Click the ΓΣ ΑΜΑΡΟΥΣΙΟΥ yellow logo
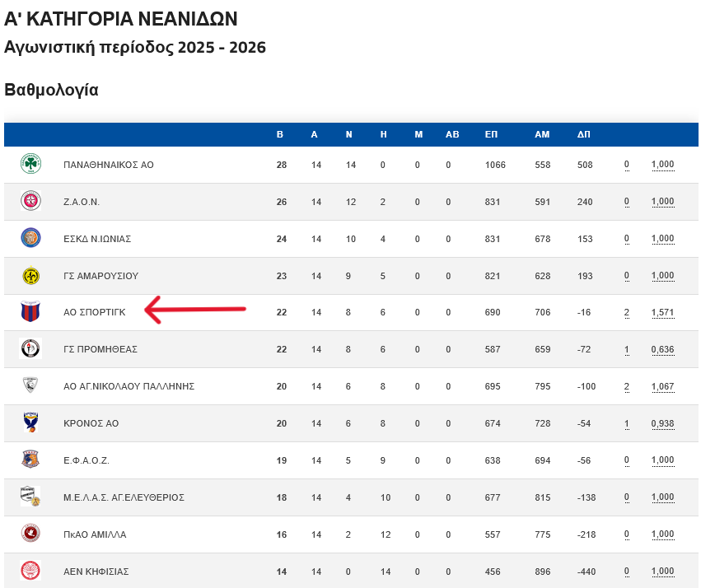Screen dimensions: 701x588 (x=30, y=275)
